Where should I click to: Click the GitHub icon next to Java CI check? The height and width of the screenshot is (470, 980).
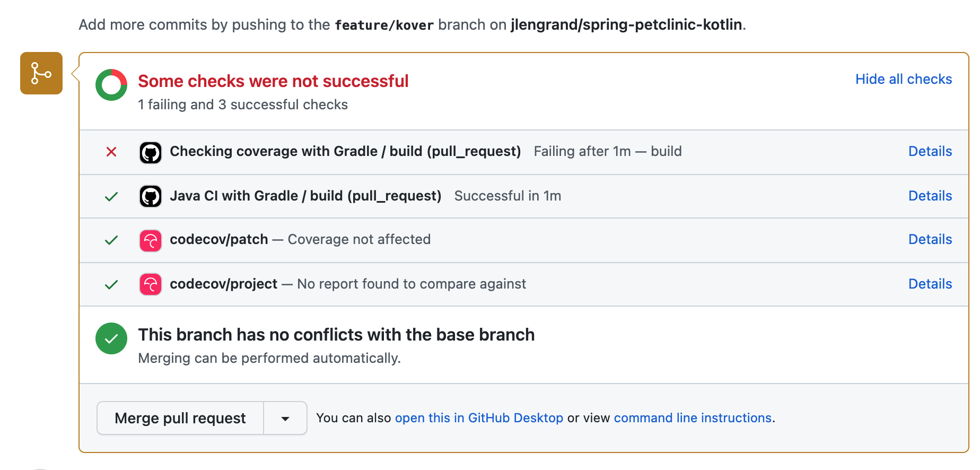coord(150,196)
